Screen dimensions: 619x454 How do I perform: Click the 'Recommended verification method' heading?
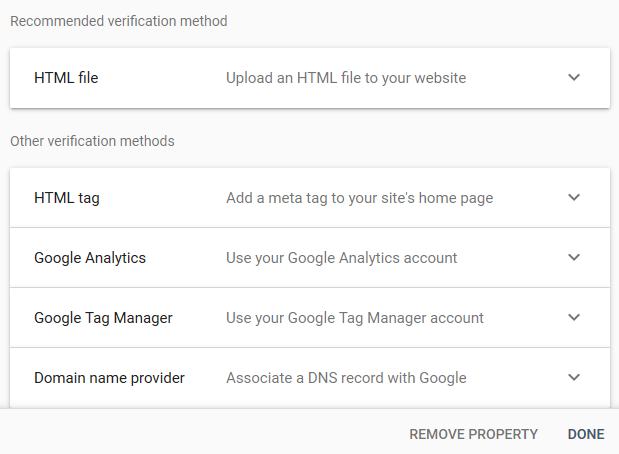[119, 21]
